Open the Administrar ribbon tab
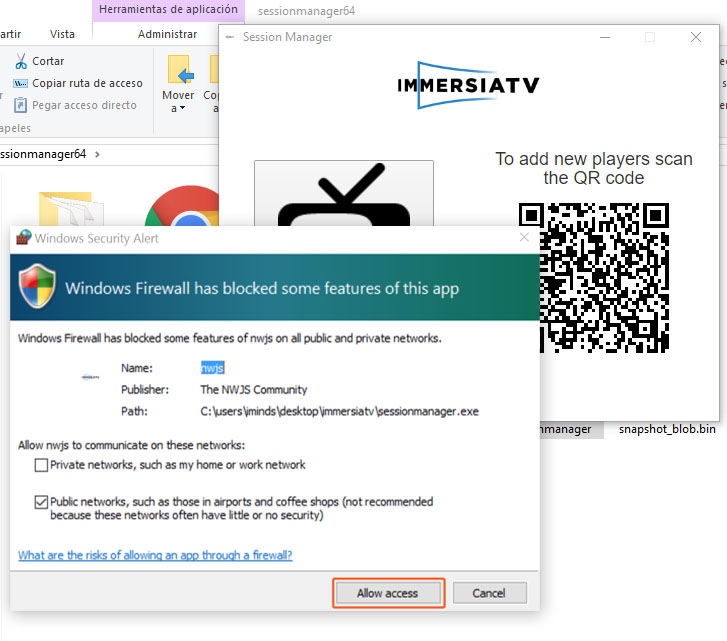Image resolution: width=727 pixels, height=641 pixels. (167, 34)
